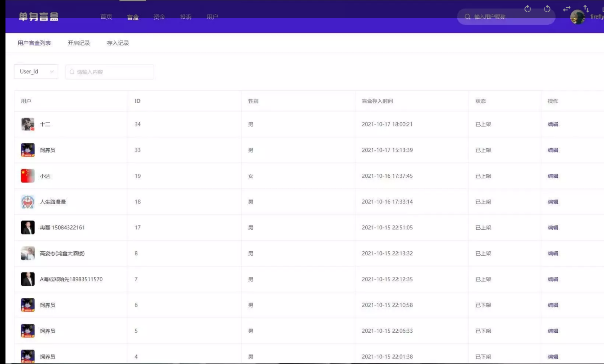Screen dimensions: 604x364
Task: Open avatar of user 小达
Action: coord(28,176)
